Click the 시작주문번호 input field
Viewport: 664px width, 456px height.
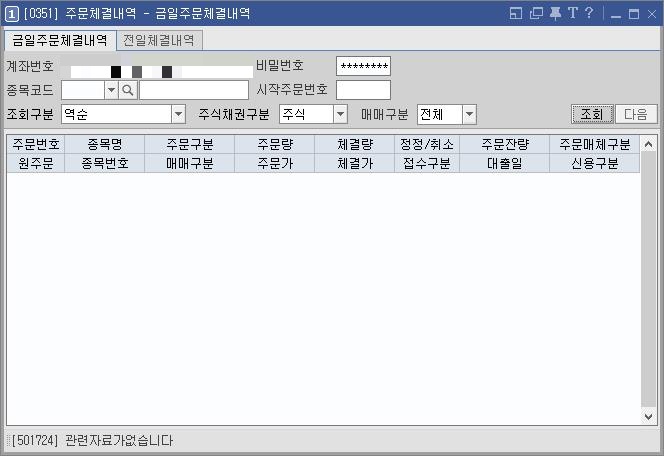pyautogui.click(x=363, y=90)
